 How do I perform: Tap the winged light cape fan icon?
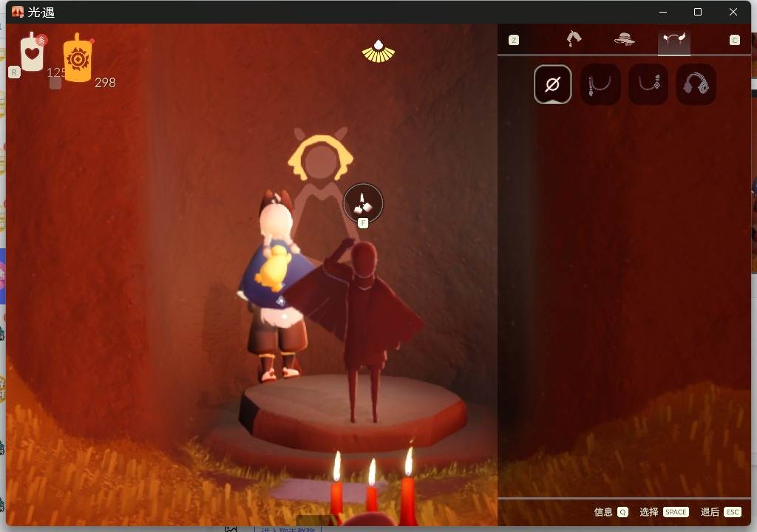click(378, 51)
